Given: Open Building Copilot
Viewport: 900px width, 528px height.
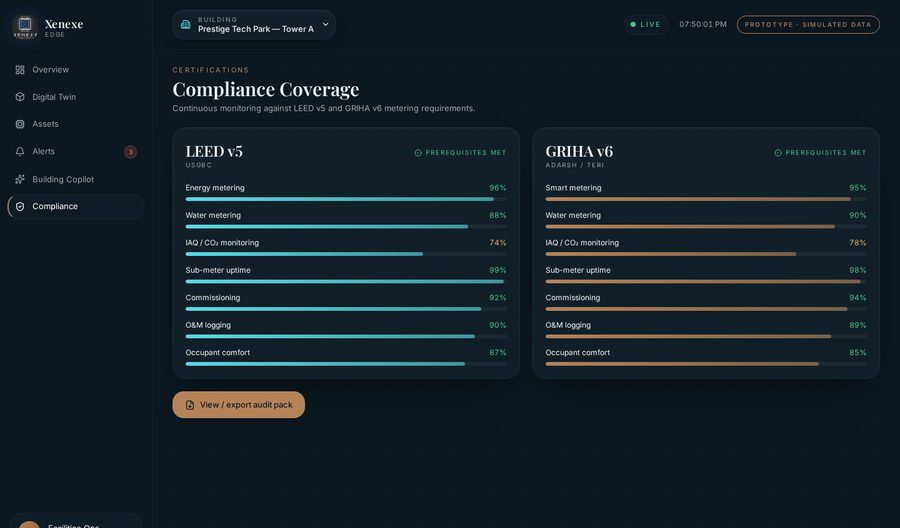Looking at the screenshot, I should click(x=76, y=179).
